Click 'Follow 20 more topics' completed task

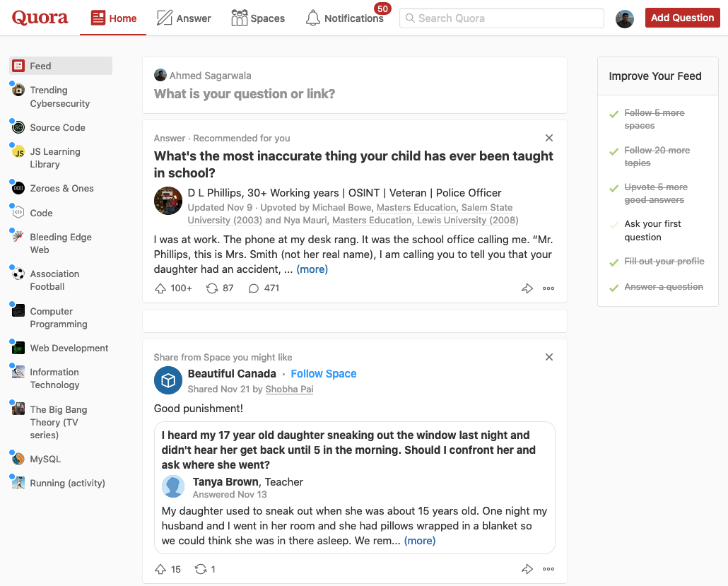click(x=657, y=156)
